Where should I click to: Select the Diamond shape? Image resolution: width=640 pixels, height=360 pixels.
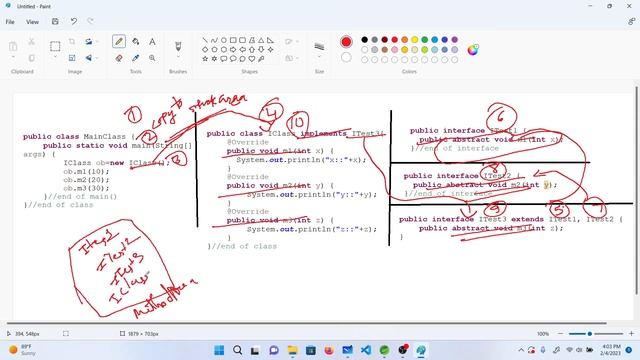pyautogui.click(x=205, y=49)
